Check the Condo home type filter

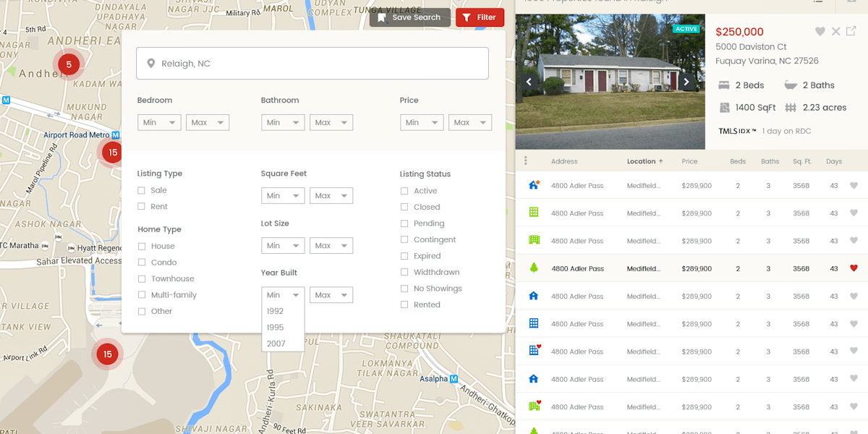coord(141,262)
